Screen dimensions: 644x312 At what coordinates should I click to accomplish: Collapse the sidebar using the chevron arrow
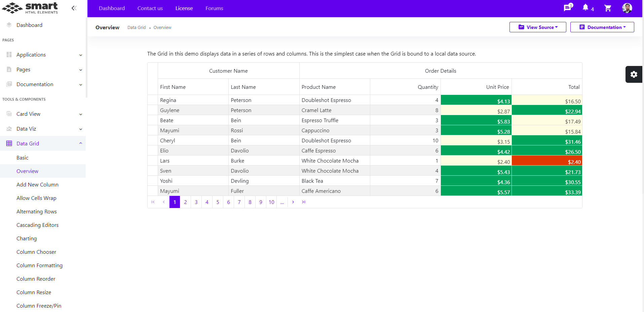click(74, 8)
